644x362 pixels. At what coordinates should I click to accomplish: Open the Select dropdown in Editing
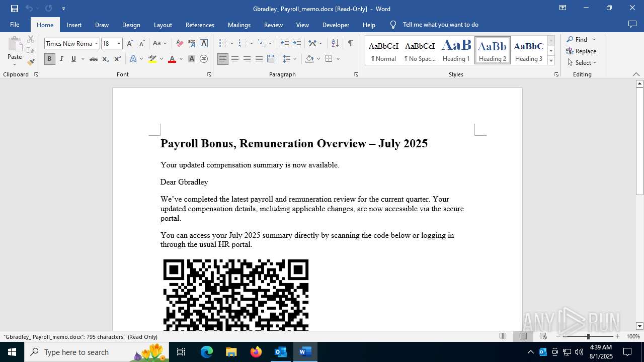pyautogui.click(x=582, y=63)
